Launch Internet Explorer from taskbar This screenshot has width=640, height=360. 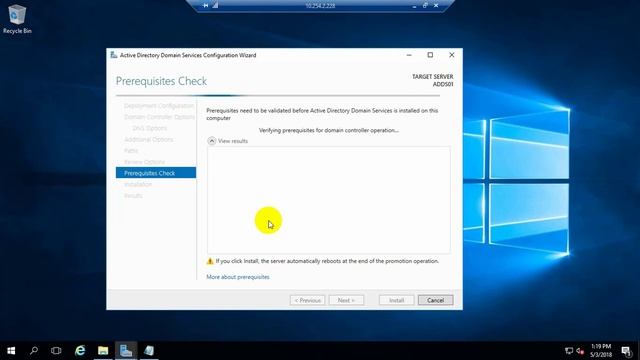(80, 351)
